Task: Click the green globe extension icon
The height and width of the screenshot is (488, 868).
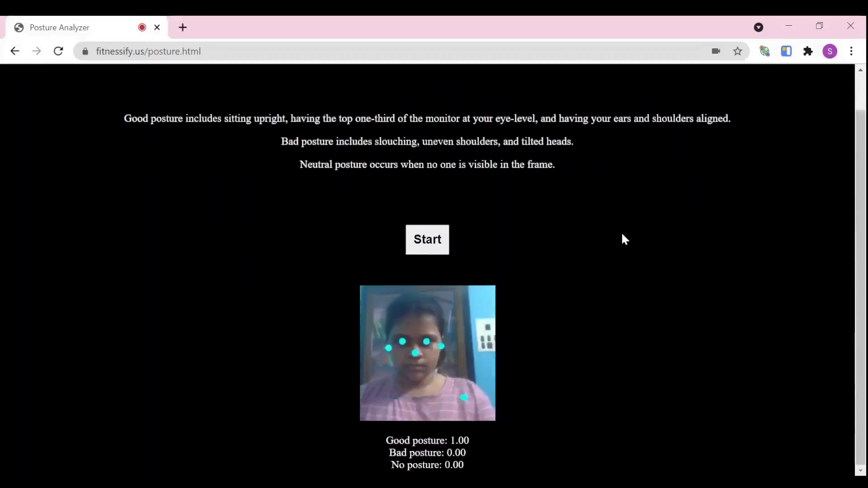Action: [764, 51]
